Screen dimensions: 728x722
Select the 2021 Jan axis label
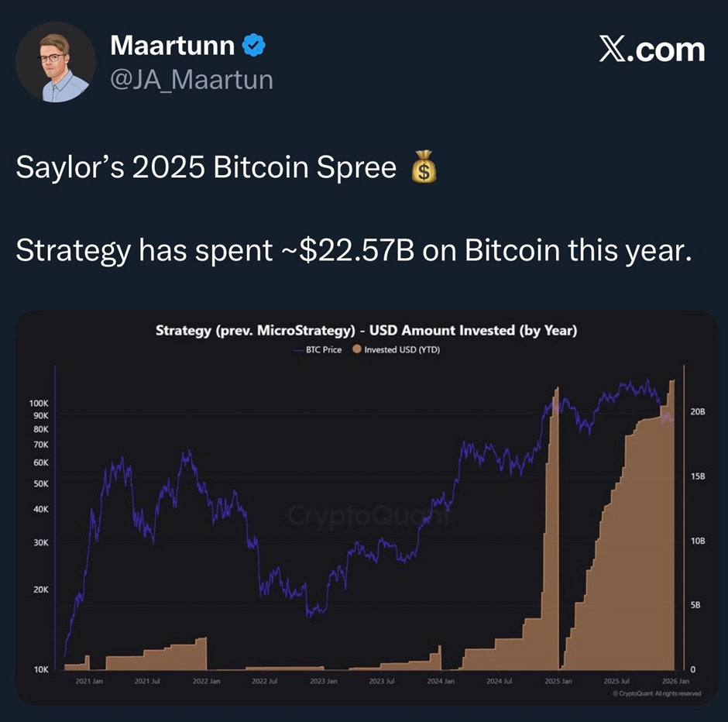[87, 682]
